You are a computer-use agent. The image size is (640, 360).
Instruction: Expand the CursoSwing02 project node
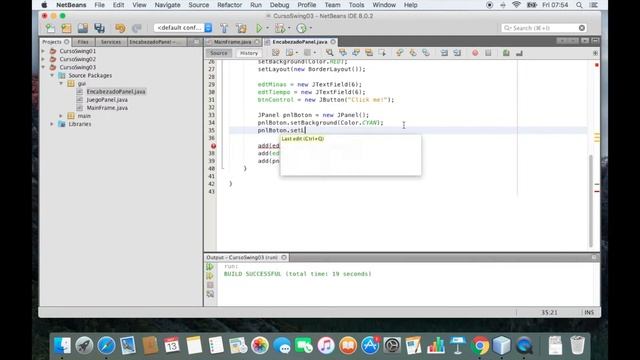(x=43, y=59)
